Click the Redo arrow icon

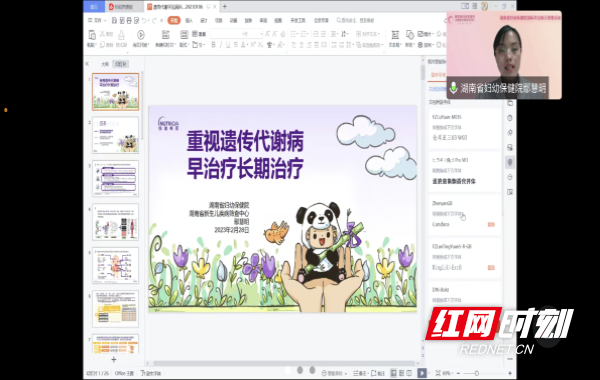[154, 20]
